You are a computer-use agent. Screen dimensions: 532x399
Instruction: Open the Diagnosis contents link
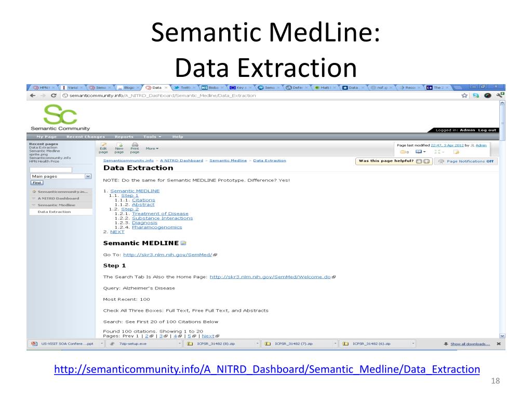click(144, 223)
